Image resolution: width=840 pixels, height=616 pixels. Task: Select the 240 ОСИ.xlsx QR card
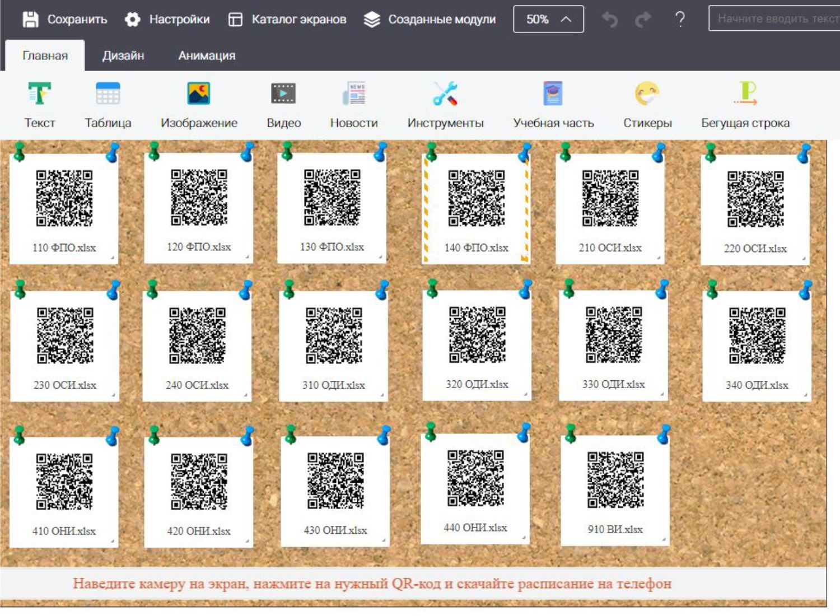[197, 346]
